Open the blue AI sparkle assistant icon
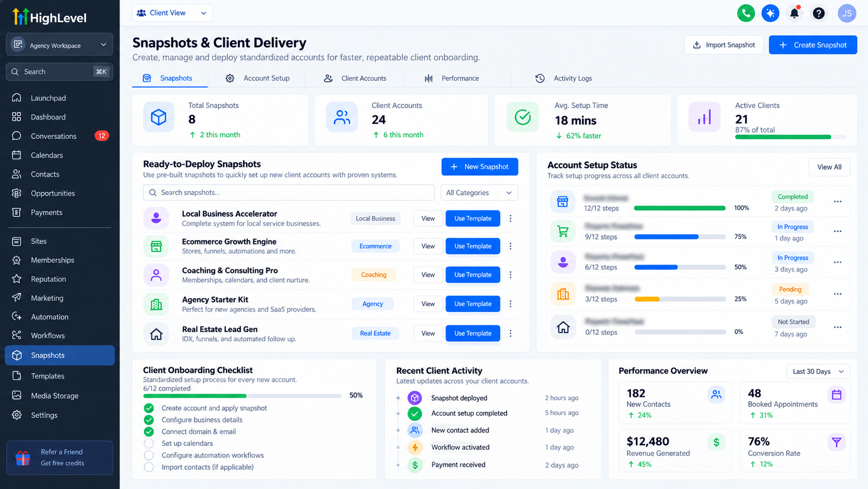The height and width of the screenshot is (489, 868). (x=770, y=13)
